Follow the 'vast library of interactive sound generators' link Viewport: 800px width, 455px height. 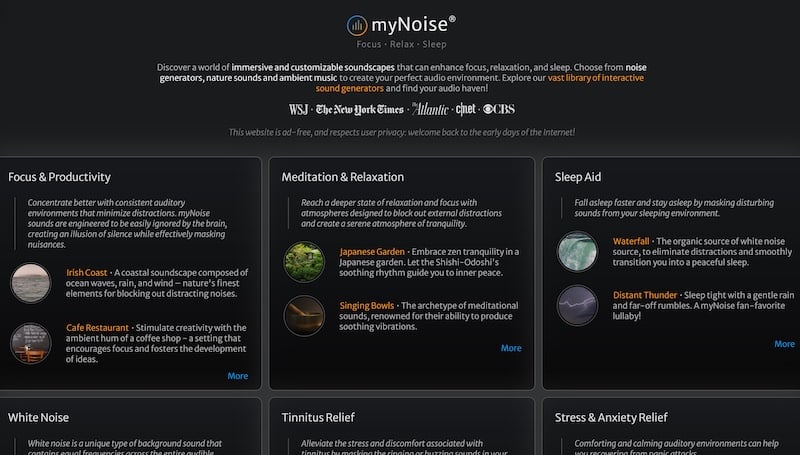[595, 78]
